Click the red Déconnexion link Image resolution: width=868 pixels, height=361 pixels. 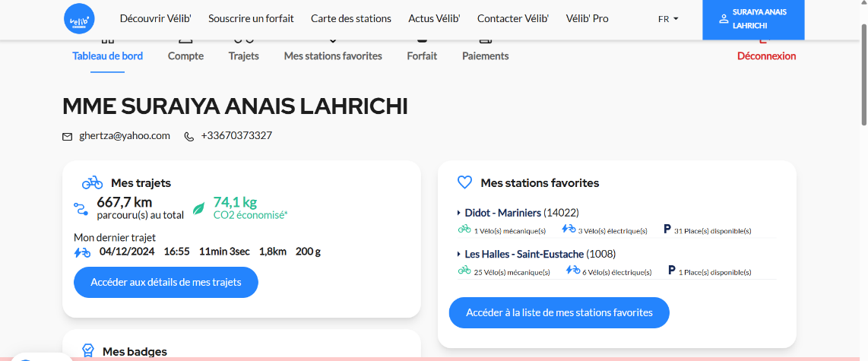click(766, 55)
